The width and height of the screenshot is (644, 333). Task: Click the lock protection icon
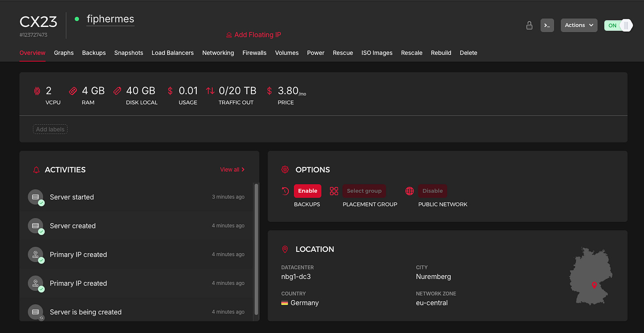click(529, 25)
